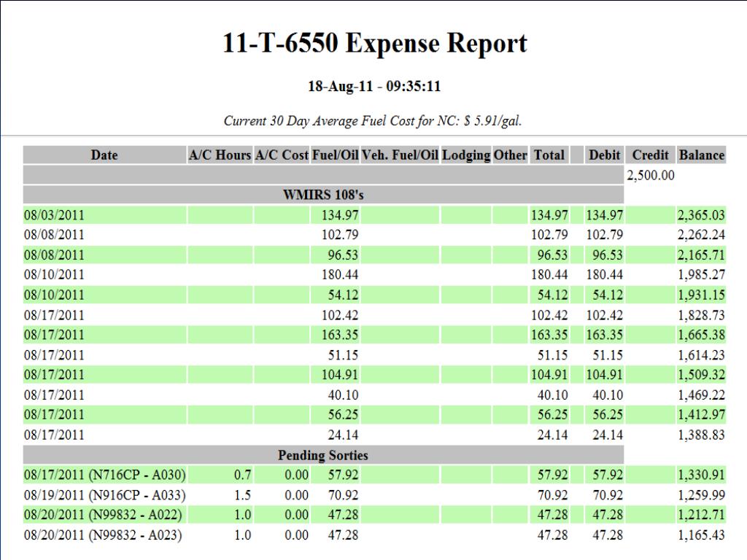Select balance 1,469.22
The height and width of the screenshot is (560, 747).
[x=701, y=395]
